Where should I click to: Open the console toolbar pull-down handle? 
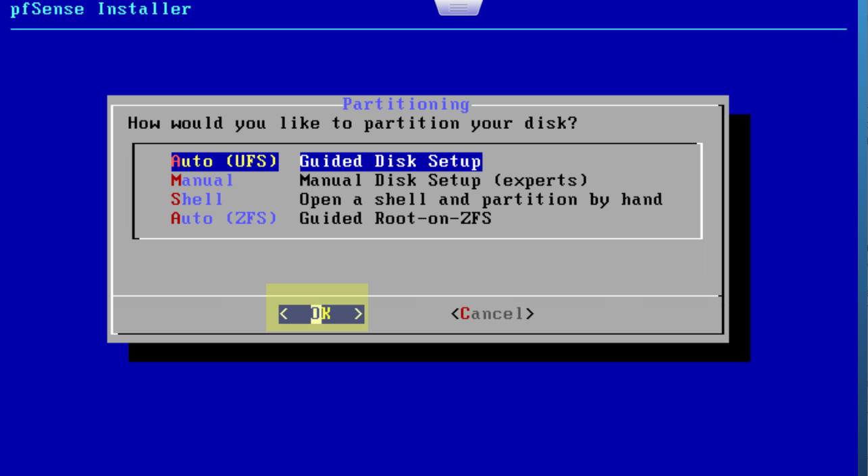click(459, 7)
